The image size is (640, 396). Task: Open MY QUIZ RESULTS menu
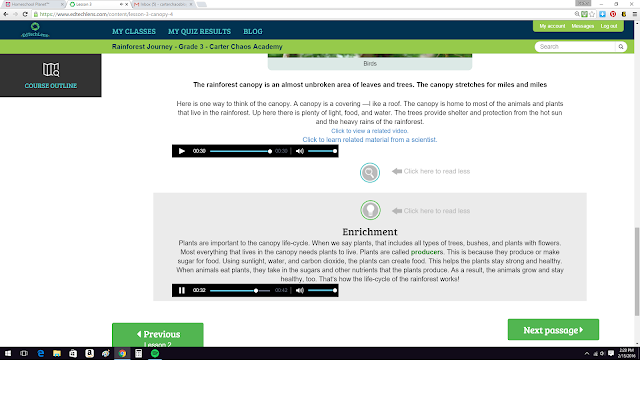coord(199,31)
